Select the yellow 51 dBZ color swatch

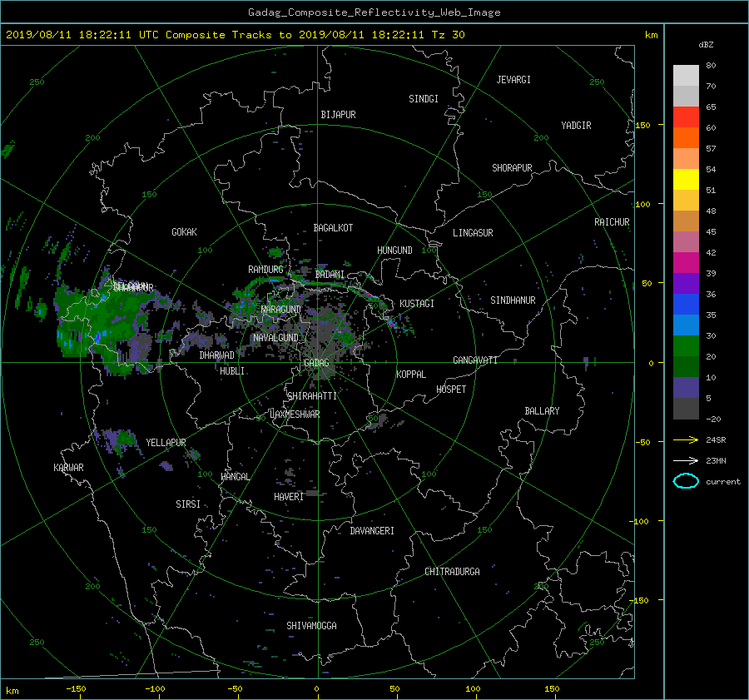pyautogui.click(x=686, y=180)
